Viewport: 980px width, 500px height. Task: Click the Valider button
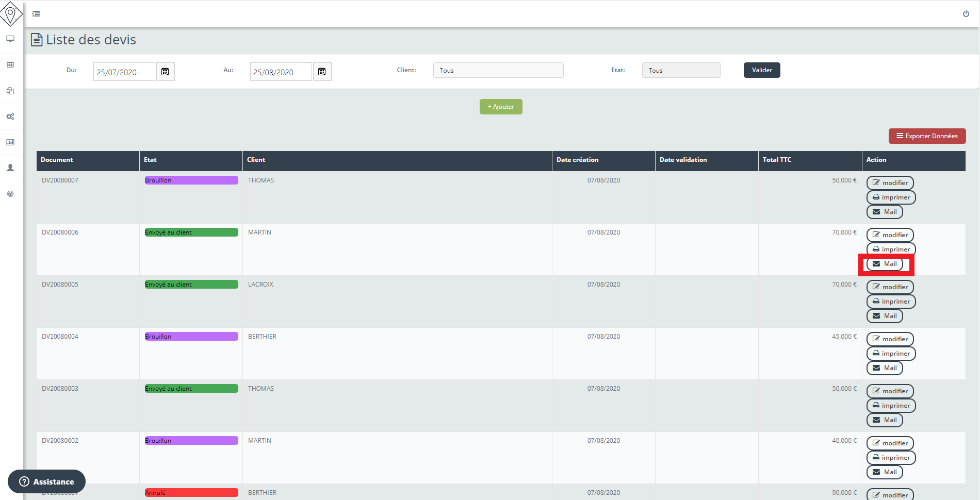point(761,70)
